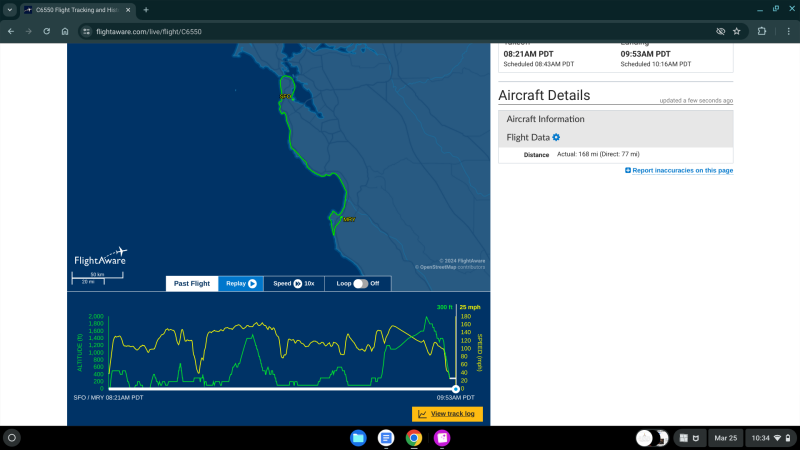Open the Chrome three-dot menu
The image size is (800, 450).
click(x=788, y=32)
